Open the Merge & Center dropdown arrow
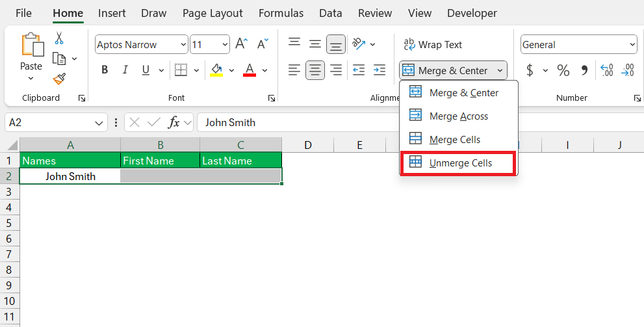The width and height of the screenshot is (644, 327). [x=500, y=71]
